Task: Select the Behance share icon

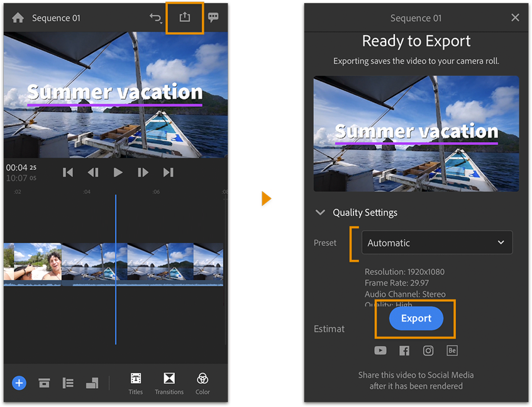Action: (x=452, y=350)
